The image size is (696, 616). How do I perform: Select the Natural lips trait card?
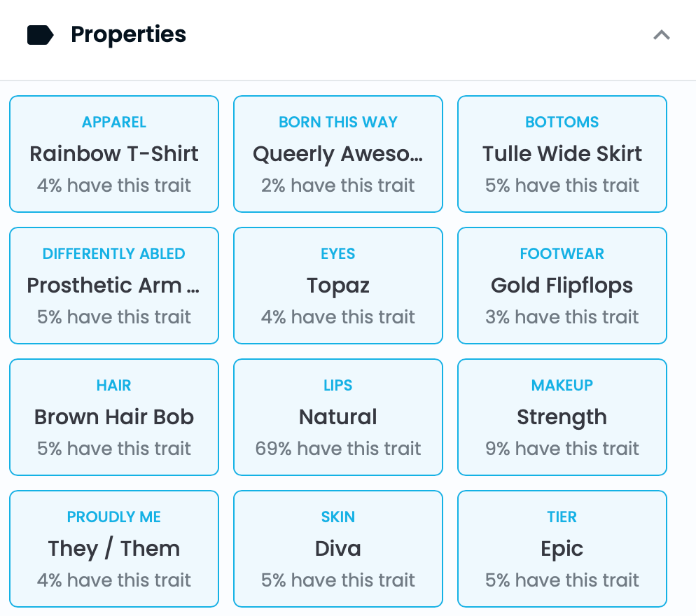(x=338, y=417)
